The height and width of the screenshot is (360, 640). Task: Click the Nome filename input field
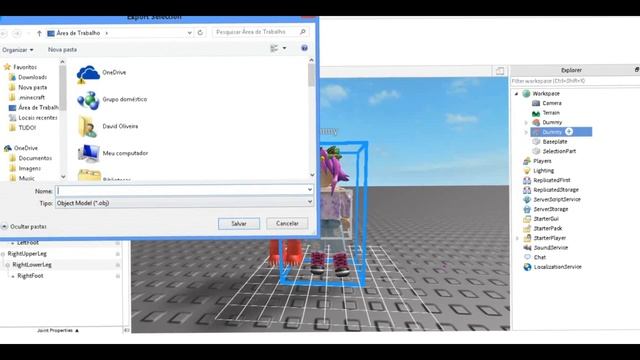click(x=181, y=190)
